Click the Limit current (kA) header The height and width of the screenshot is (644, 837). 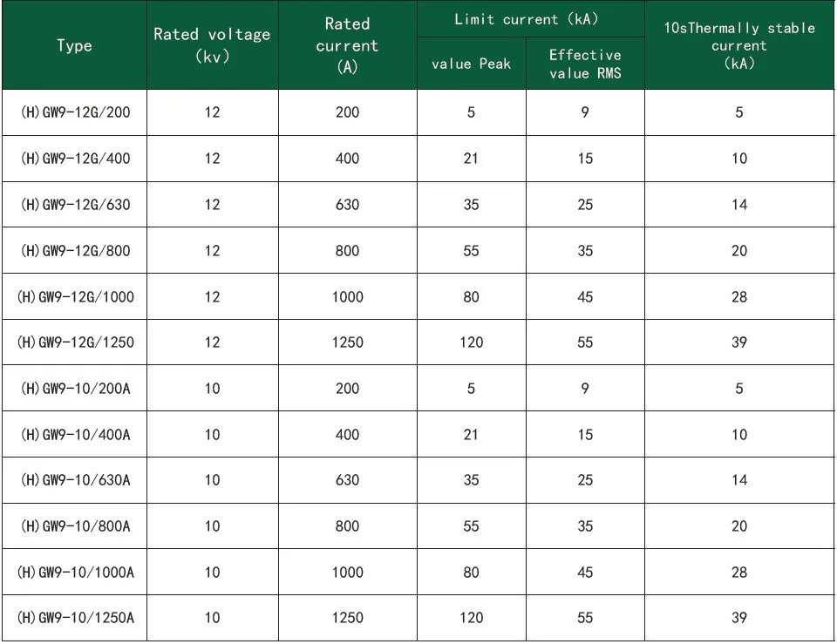click(531, 19)
